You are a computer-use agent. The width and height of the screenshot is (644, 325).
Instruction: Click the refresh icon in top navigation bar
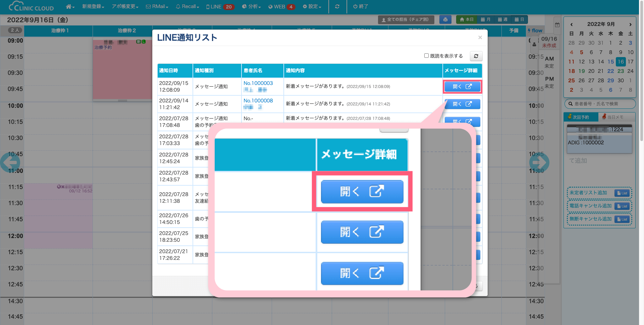pyautogui.click(x=337, y=7)
